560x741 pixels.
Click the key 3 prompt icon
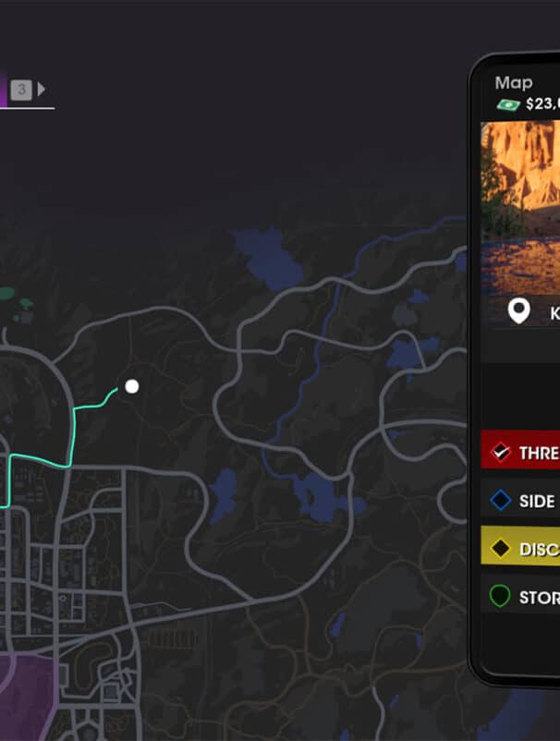click(x=21, y=90)
